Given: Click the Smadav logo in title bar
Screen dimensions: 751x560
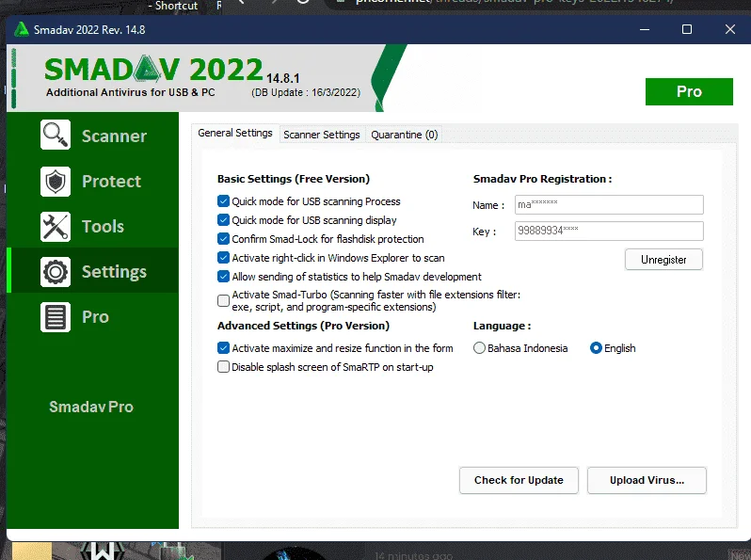Looking at the screenshot, I should point(21,30).
